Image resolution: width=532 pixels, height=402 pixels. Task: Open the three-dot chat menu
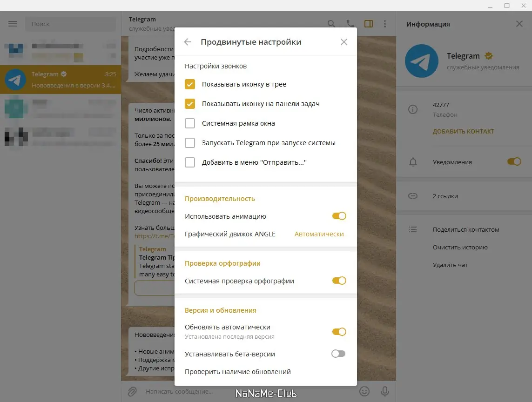pyautogui.click(x=385, y=24)
